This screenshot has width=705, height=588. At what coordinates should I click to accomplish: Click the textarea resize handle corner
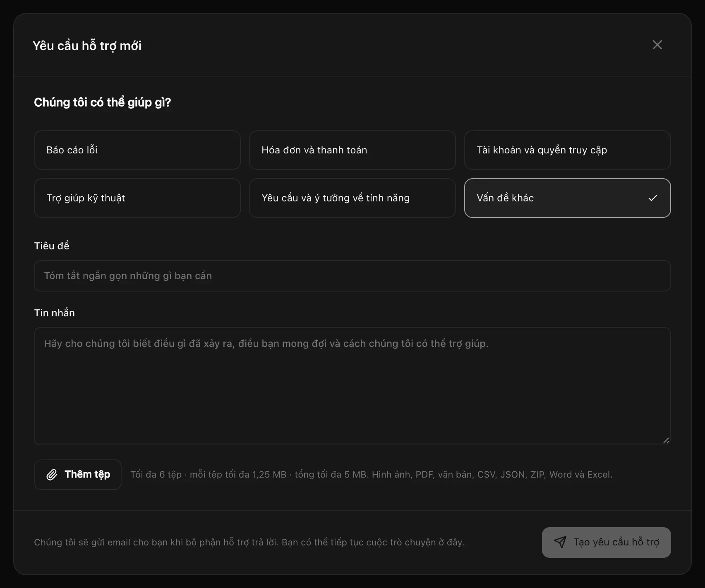pos(666,440)
